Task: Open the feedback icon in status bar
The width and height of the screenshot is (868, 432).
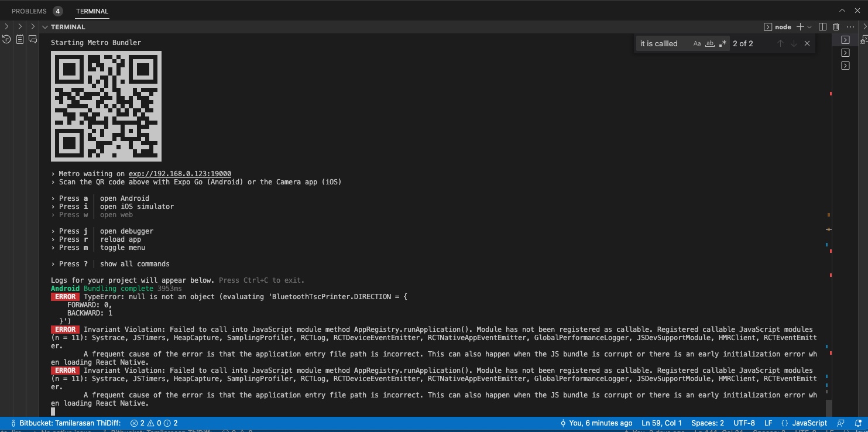Action: [841, 423]
